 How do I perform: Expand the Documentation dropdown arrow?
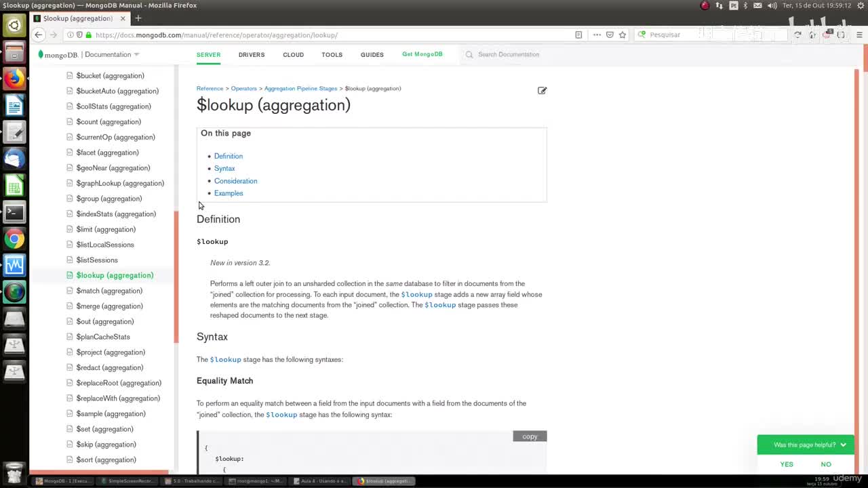pyautogui.click(x=136, y=54)
